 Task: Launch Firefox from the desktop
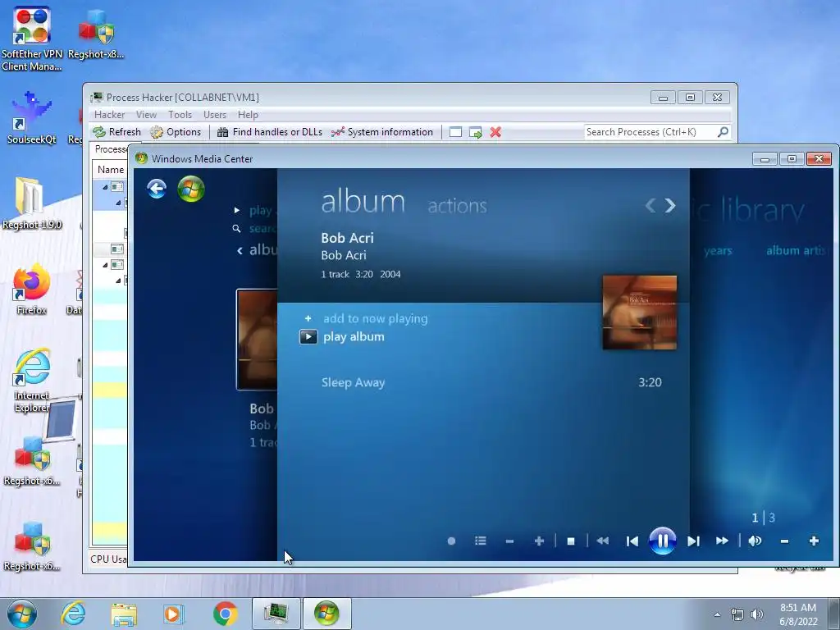pos(32,290)
